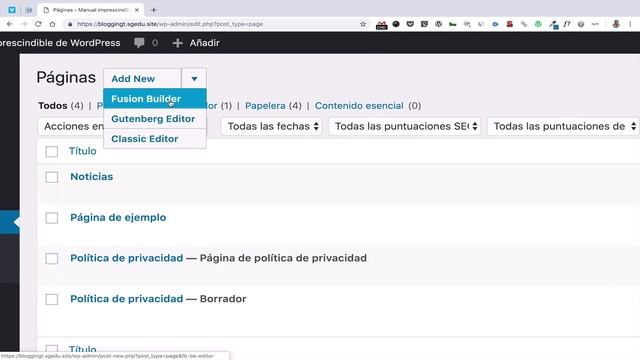Open the pinned blue tab
640x360 pixels.
point(12,10)
